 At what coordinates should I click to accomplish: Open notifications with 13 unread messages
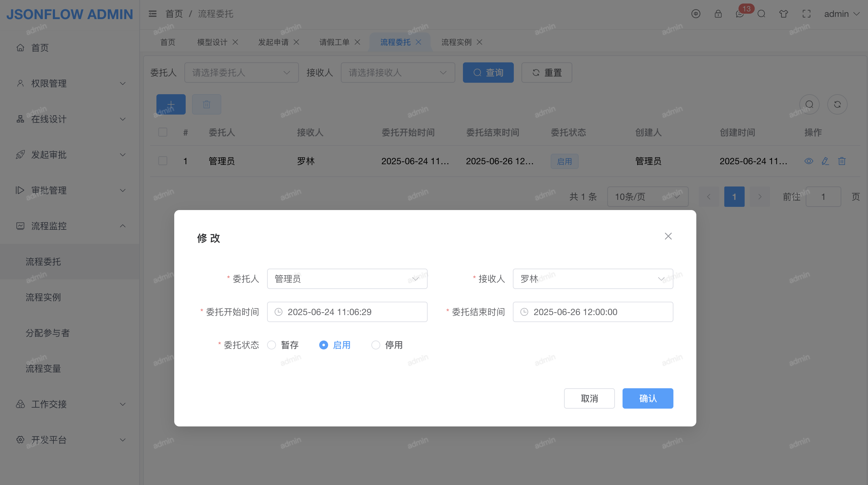(x=740, y=15)
